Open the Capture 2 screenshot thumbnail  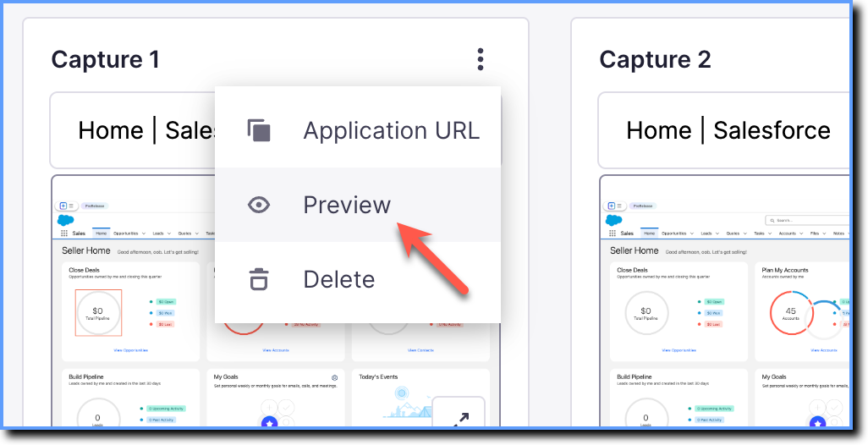pyautogui.click(x=725, y=301)
